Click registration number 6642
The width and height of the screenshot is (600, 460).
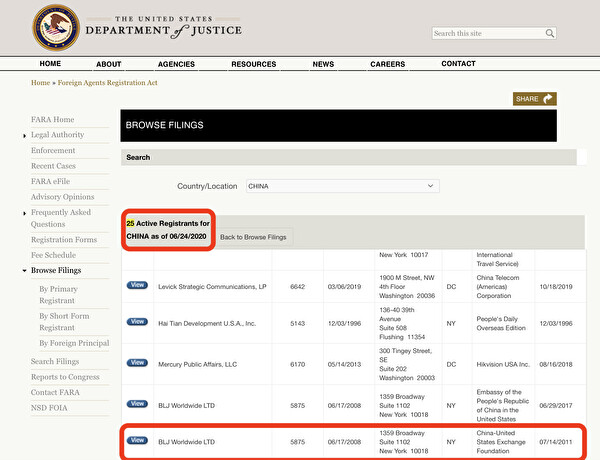298,287
